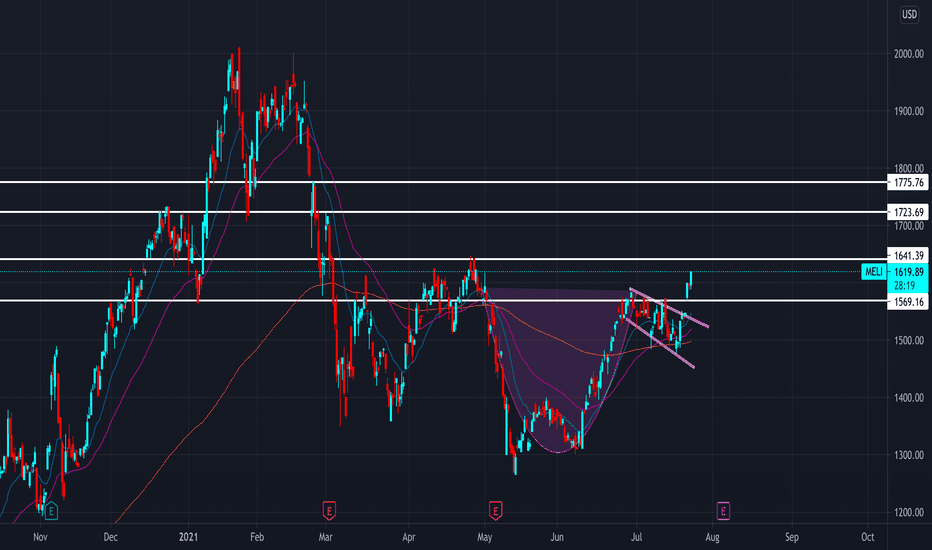Click the 1300.00 price axis label
The height and width of the screenshot is (550, 932).
tap(909, 455)
